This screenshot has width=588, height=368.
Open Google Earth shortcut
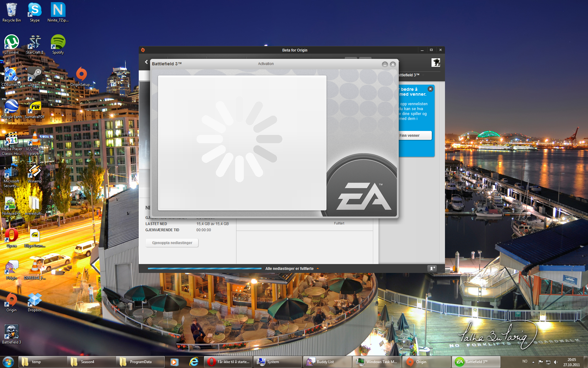point(12,109)
